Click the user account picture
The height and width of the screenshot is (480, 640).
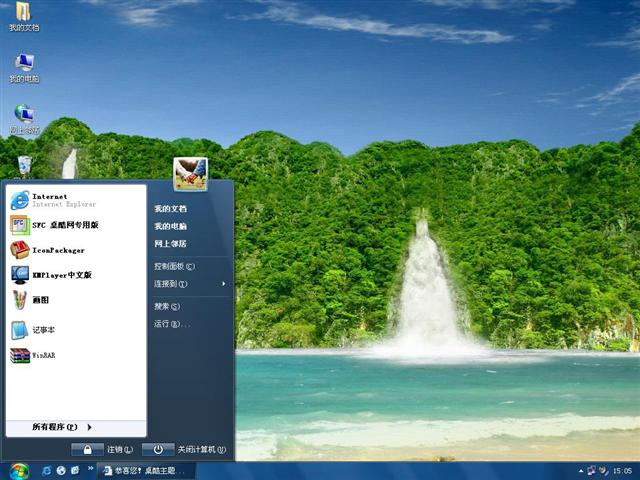[191, 174]
